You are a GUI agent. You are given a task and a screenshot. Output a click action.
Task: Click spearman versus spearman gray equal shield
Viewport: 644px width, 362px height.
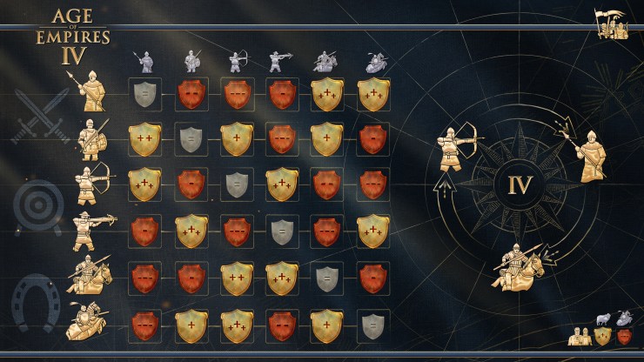coord(145,95)
